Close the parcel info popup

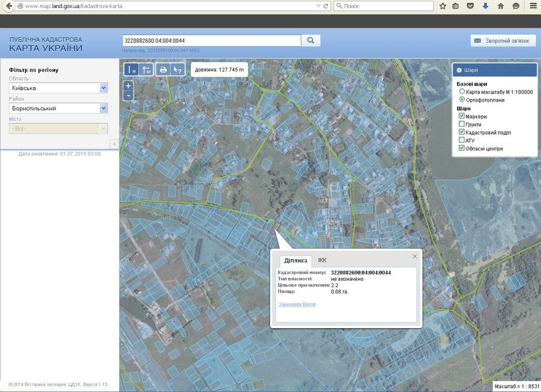(x=415, y=256)
